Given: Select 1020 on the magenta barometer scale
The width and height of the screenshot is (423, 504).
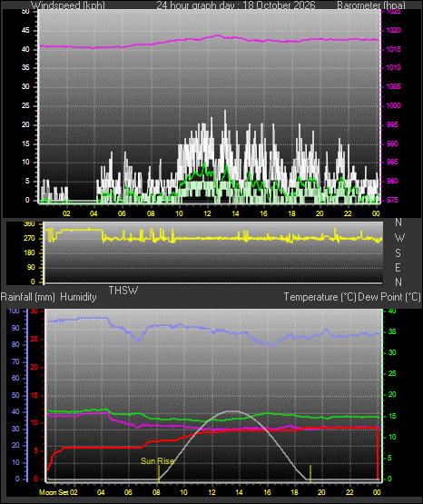Looking at the screenshot, I should pos(393,31).
